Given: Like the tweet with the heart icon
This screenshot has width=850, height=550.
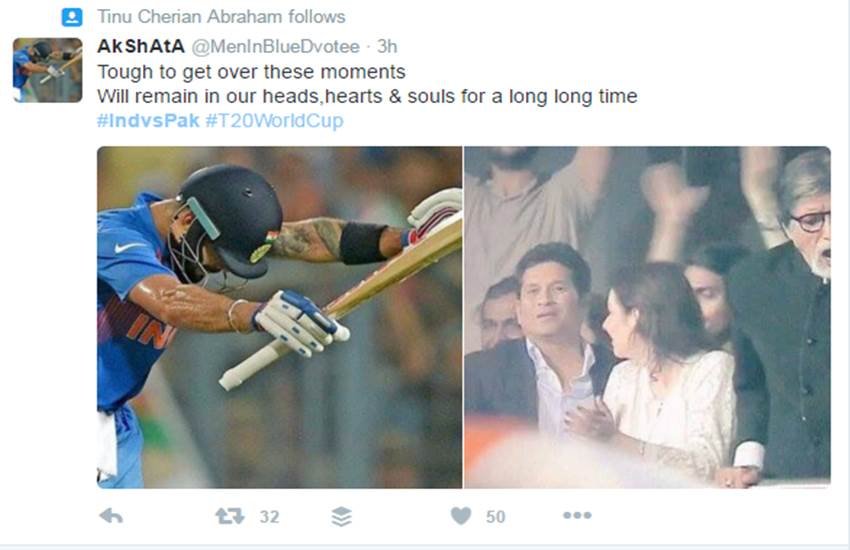Looking at the screenshot, I should 461,516.
